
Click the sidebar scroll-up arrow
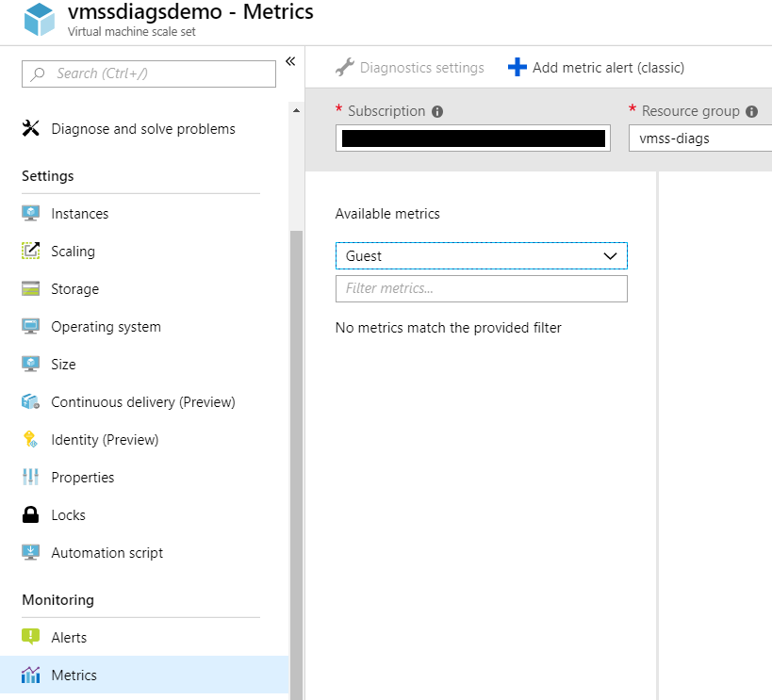(296, 111)
